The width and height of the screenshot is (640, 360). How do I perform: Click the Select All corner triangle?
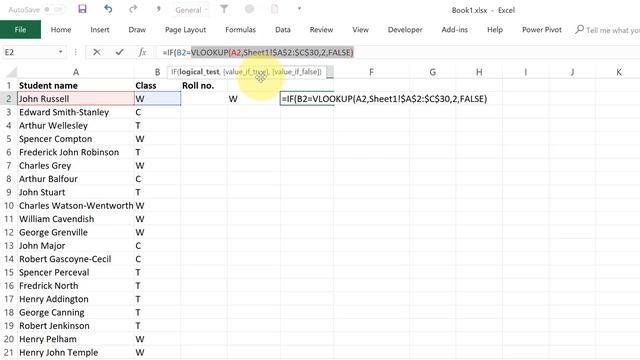[11, 73]
